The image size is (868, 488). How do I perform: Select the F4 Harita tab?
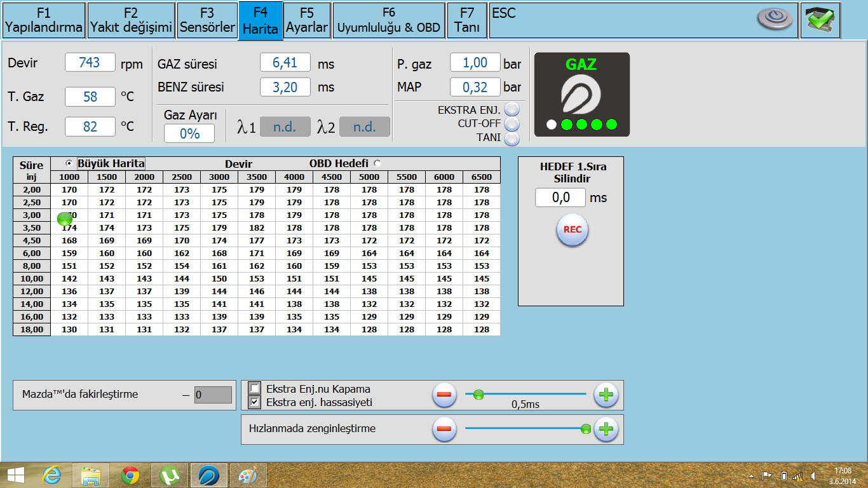261,21
